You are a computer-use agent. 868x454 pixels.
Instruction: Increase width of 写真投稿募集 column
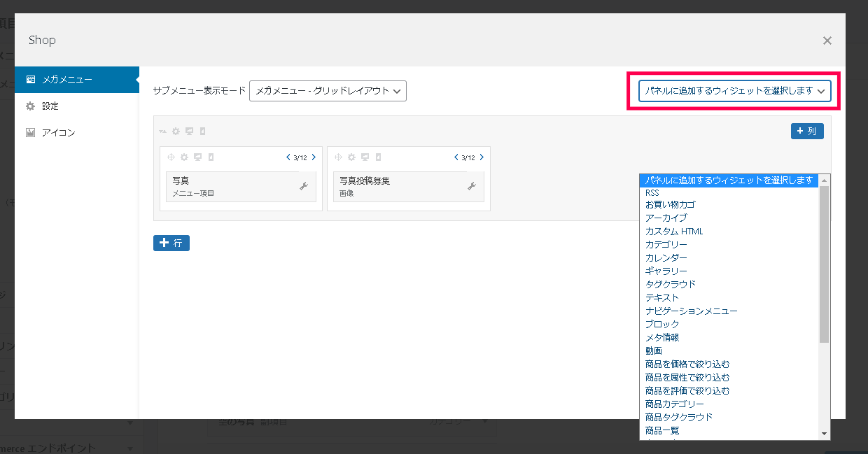click(x=481, y=157)
